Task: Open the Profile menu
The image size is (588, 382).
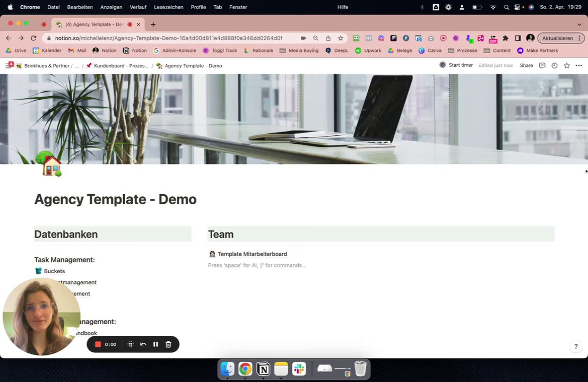Action: click(198, 7)
